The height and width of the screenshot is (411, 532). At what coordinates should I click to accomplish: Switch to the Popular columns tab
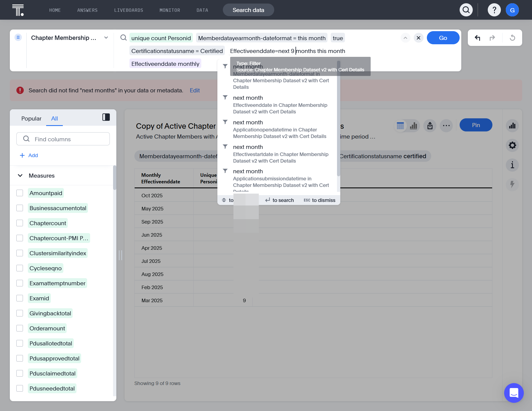[x=31, y=118]
